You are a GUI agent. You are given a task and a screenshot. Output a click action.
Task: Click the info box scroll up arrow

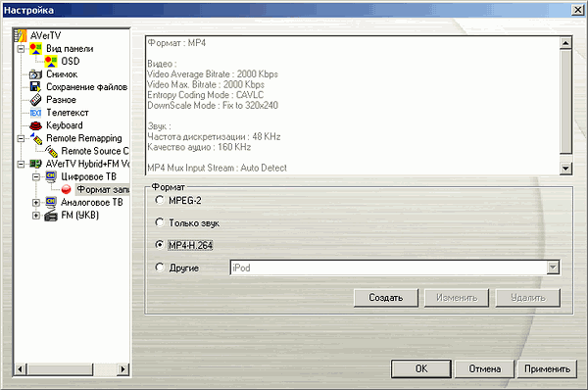coord(565,43)
